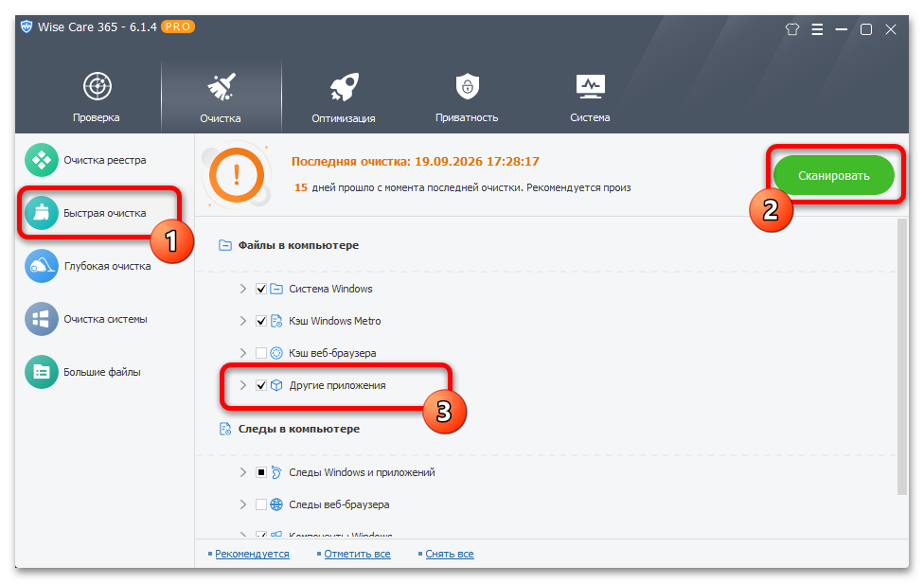
Task: Open the Система monitor icon
Action: tap(590, 86)
